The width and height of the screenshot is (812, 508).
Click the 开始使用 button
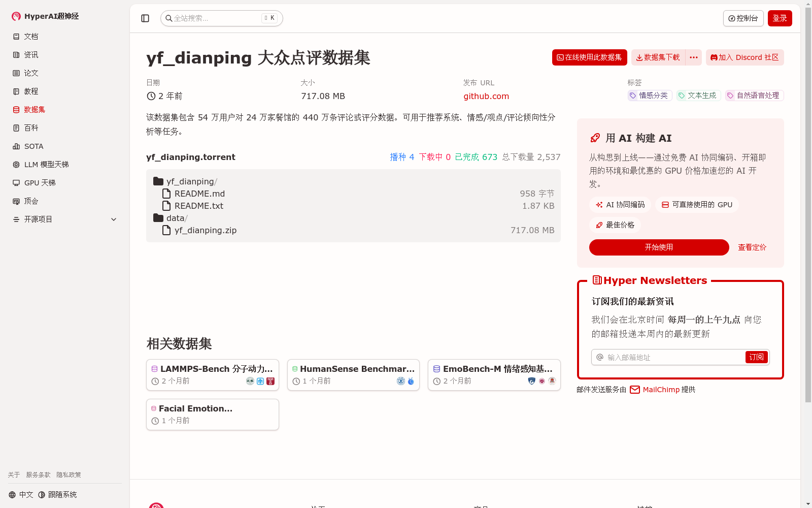coord(659,247)
